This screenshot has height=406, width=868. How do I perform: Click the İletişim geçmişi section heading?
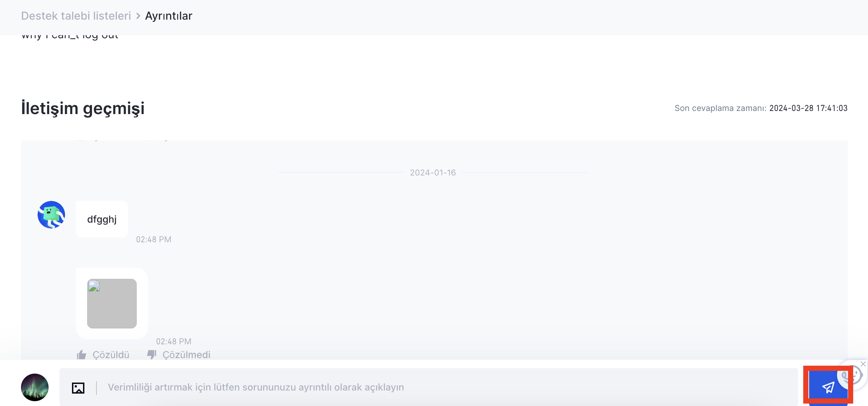click(83, 108)
